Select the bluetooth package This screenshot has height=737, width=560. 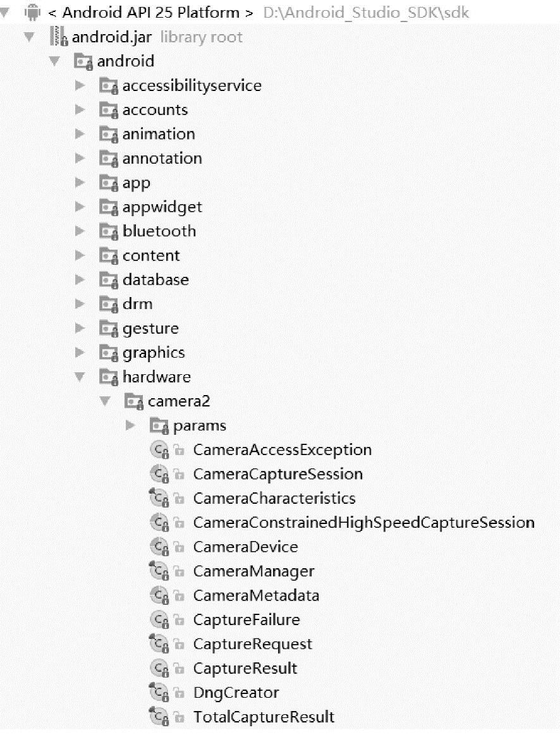point(159,231)
